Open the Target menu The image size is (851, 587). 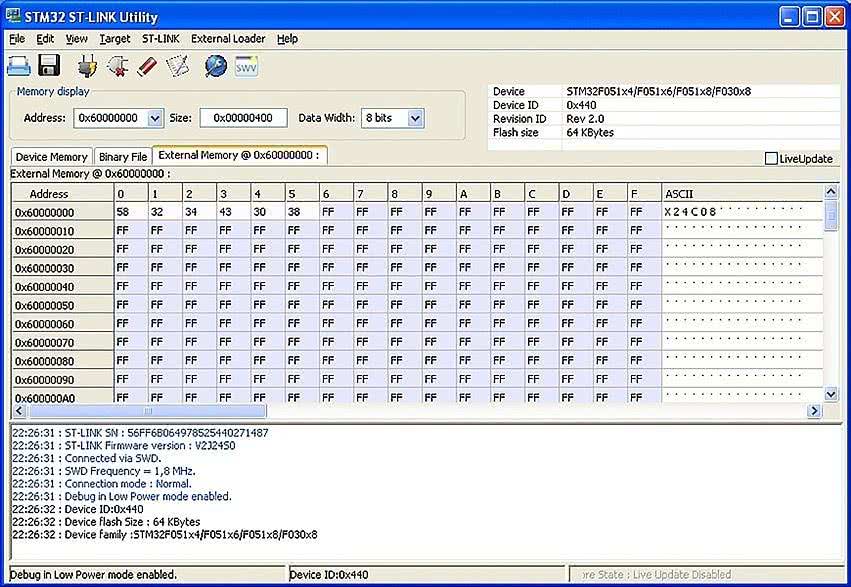click(115, 39)
